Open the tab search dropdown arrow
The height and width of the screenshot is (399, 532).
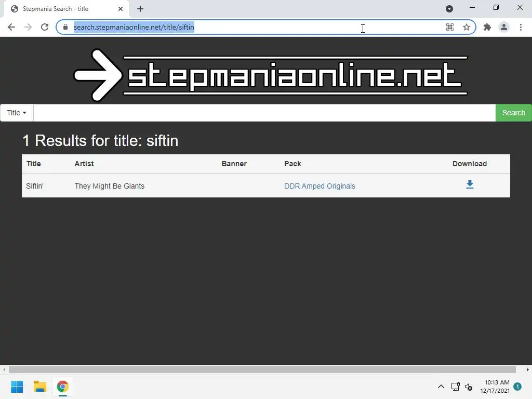click(x=449, y=9)
